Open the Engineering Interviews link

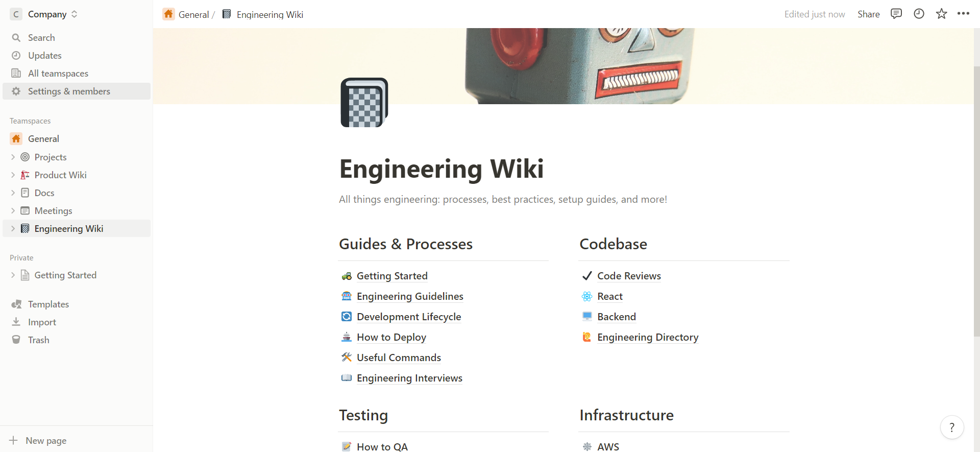(x=409, y=378)
